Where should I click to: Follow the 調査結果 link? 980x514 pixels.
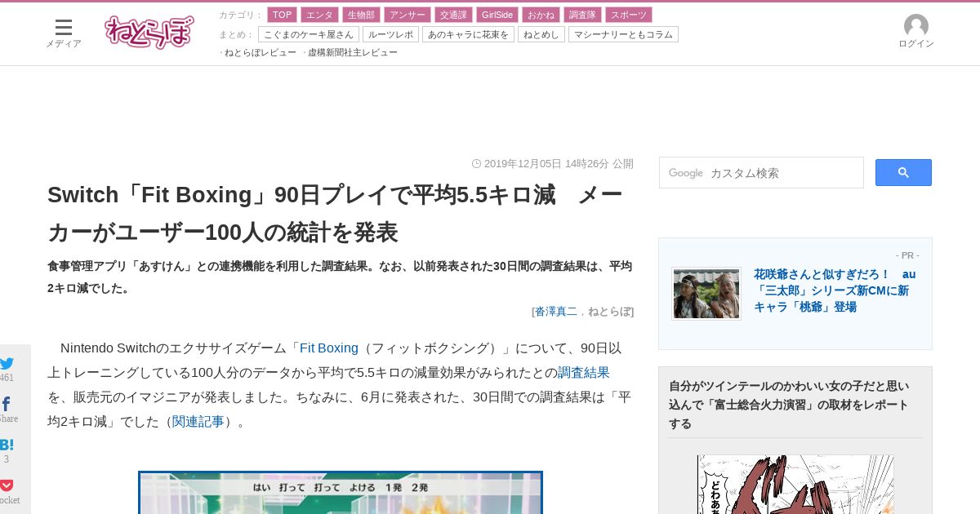(584, 373)
